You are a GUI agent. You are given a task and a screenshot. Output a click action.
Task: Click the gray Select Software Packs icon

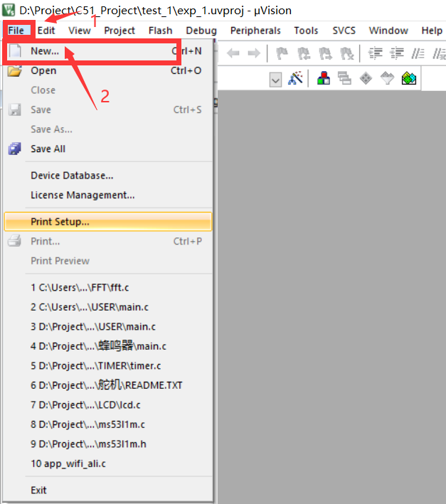tap(387, 78)
